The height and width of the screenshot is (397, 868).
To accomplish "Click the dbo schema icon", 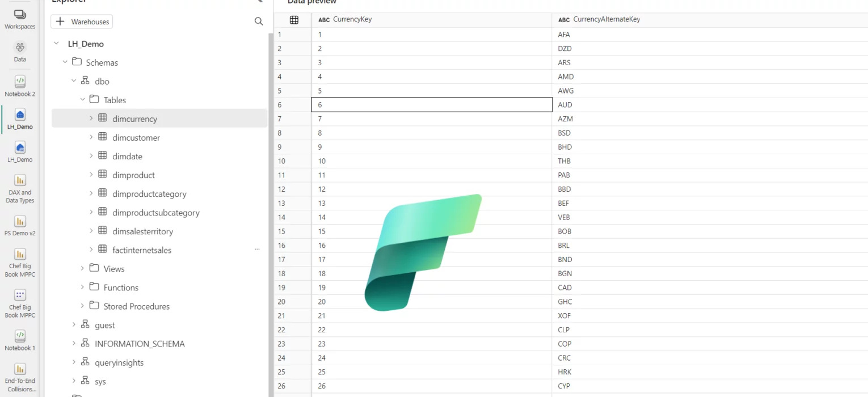I will [85, 81].
